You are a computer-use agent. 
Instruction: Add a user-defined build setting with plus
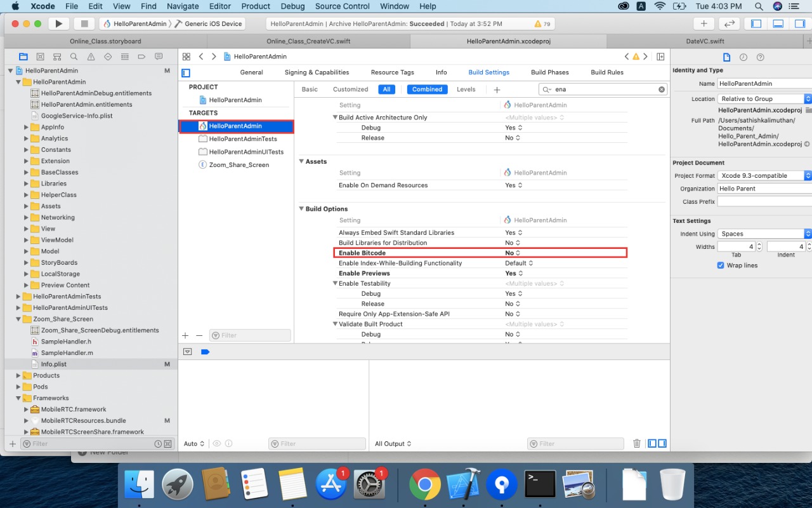point(497,90)
